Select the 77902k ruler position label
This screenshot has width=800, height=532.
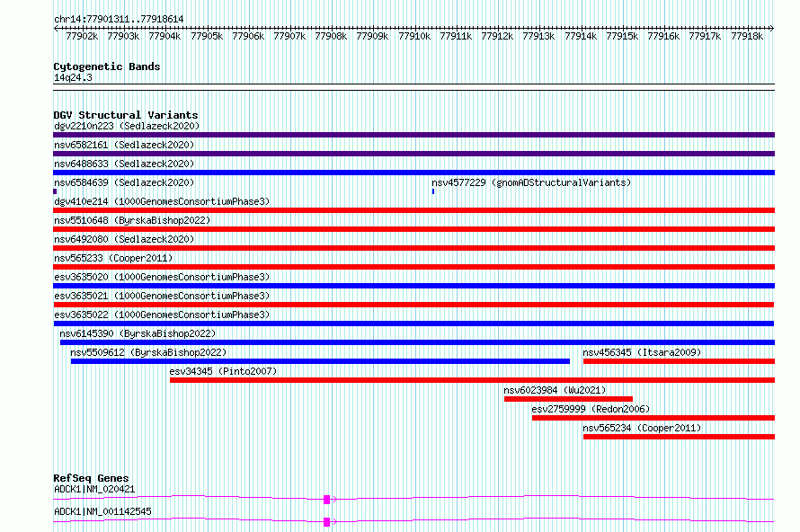pos(82,36)
